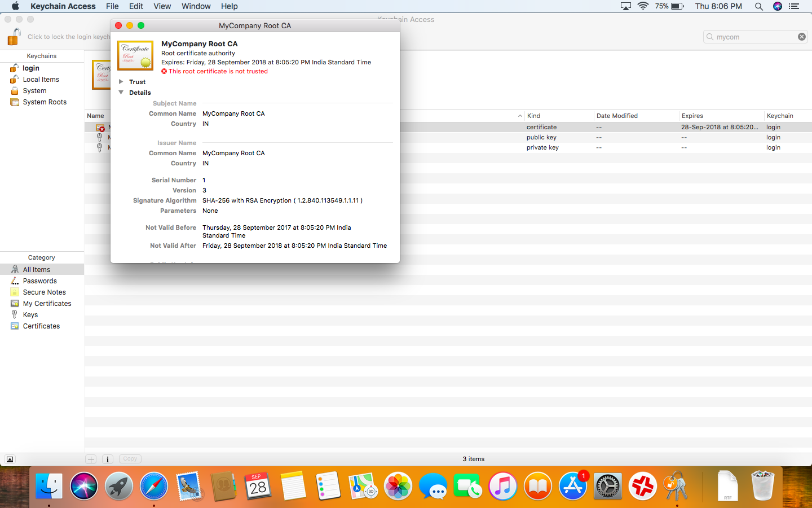The width and height of the screenshot is (812, 508).
Task: Toggle the preview pane icon bottom-left
Action: [x=10, y=459]
